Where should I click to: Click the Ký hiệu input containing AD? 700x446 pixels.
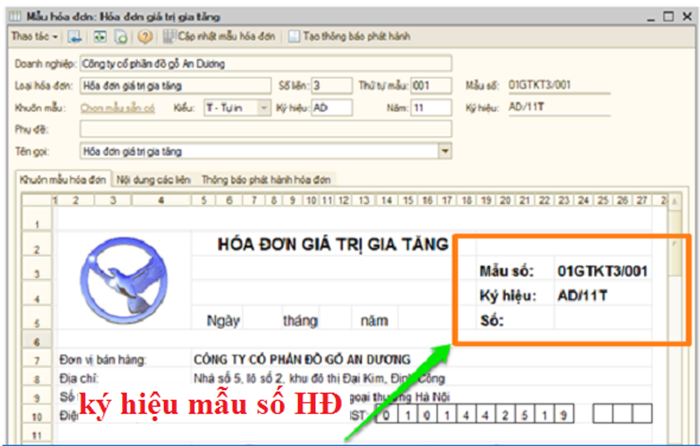(x=332, y=108)
